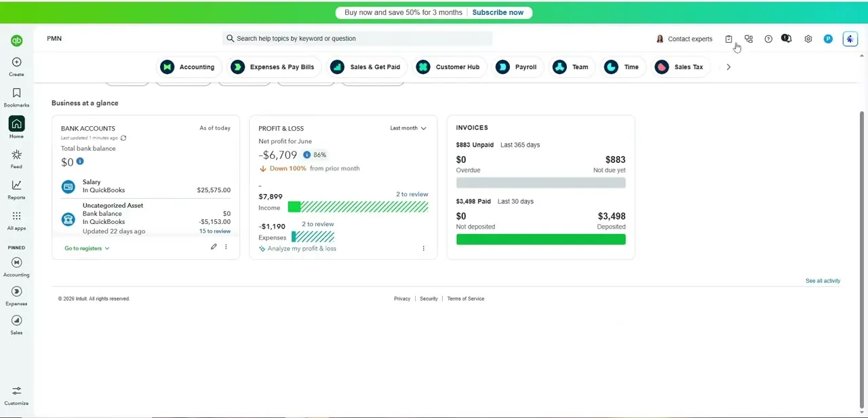This screenshot has height=418, width=868.
Task: Open Income 2 to review link
Action: coord(412,194)
